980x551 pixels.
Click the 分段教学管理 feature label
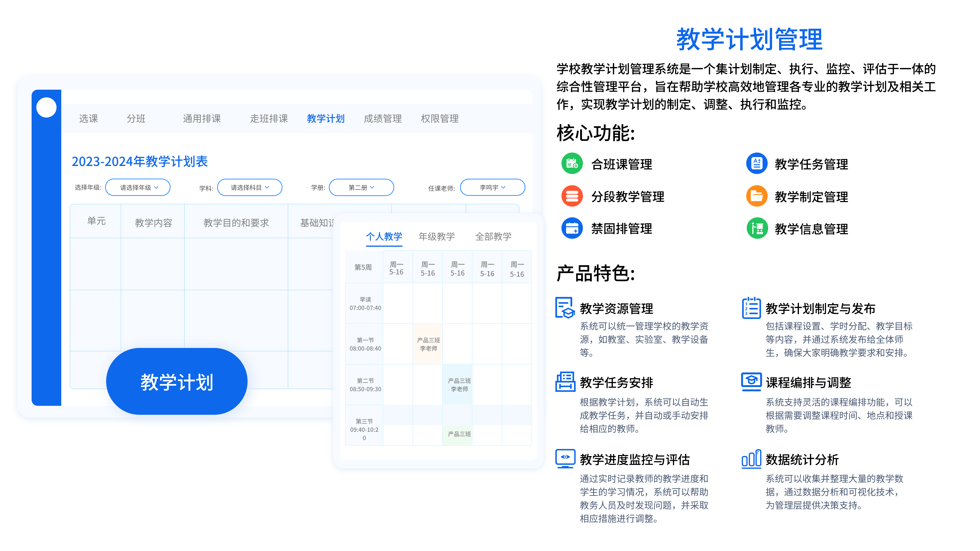click(x=628, y=197)
